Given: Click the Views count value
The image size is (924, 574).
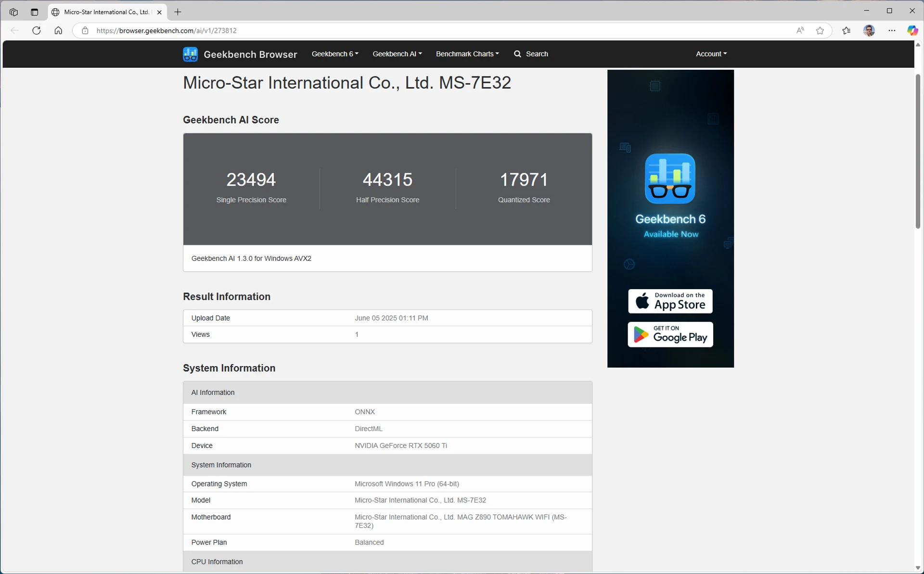Looking at the screenshot, I should pos(357,334).
